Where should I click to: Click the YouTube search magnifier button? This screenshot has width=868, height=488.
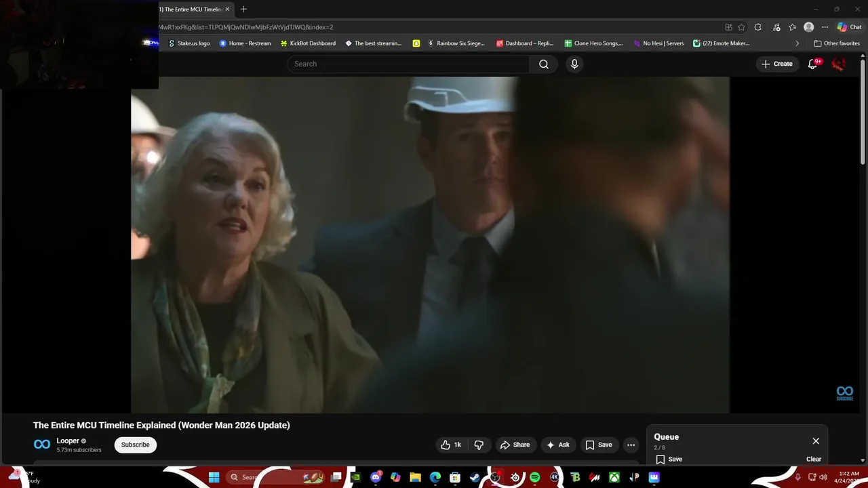[x=544, y=64]
